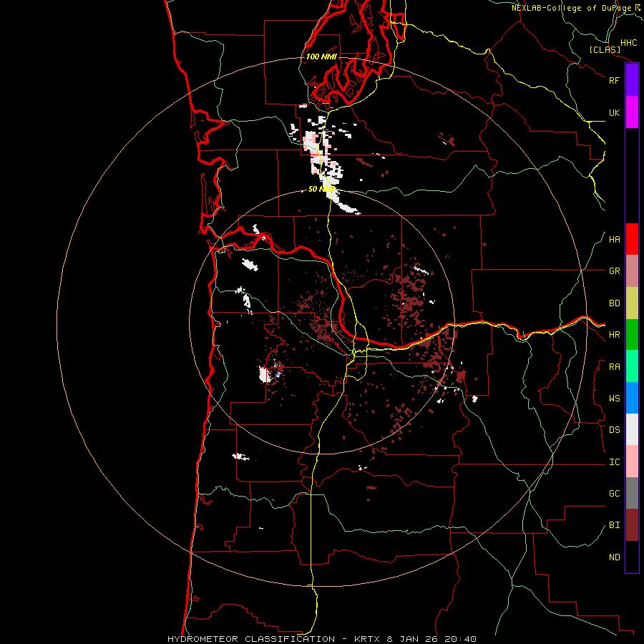Viewport: 644px width, 644px height.
Task: Click the GR legend label
Action: tap(614, 271)
